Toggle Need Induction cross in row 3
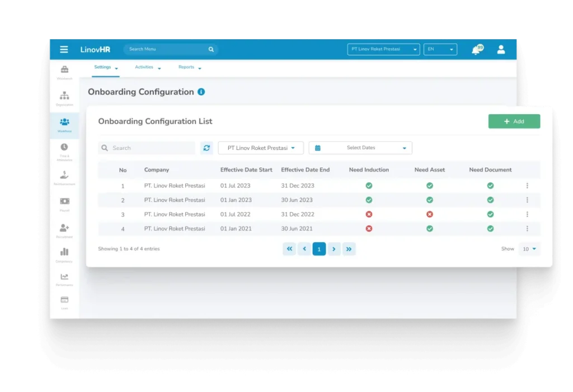This screenshot has width=573, height=392. [369, 214]
